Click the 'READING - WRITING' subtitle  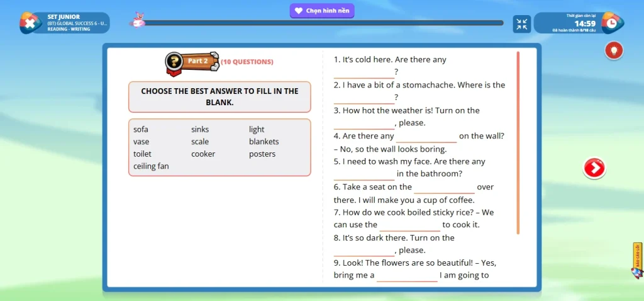point(69,29)
